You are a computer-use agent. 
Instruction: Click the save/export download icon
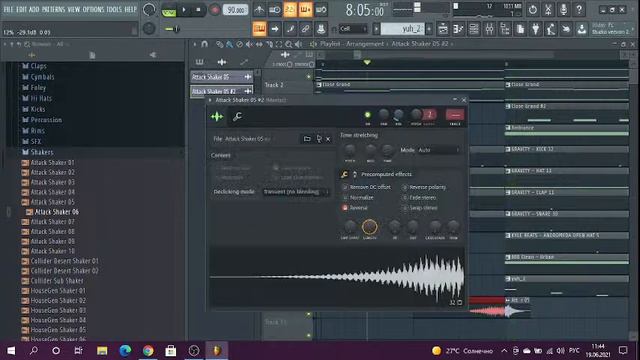pos(581,29)
